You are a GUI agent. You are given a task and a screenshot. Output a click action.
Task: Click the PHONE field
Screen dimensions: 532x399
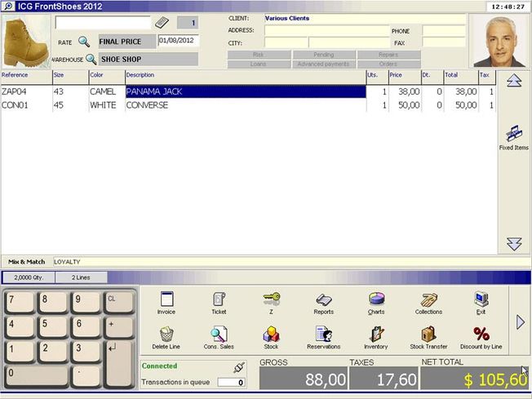(x=444, y=30)
